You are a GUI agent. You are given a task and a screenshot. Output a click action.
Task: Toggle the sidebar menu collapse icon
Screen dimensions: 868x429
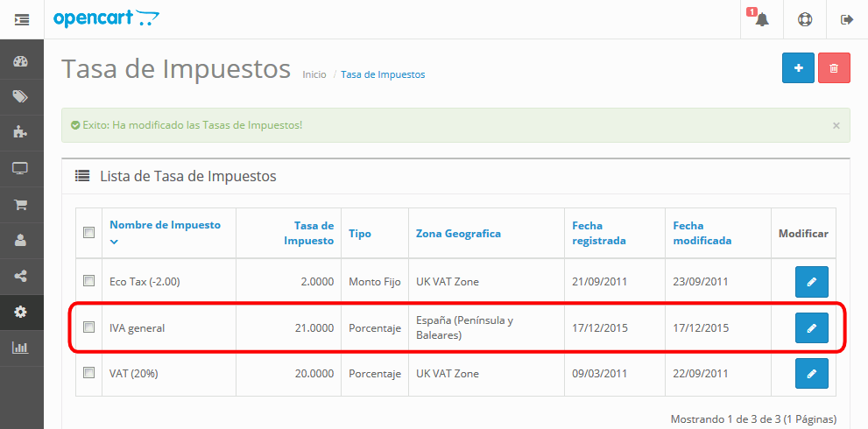click(x=22, y=19)
